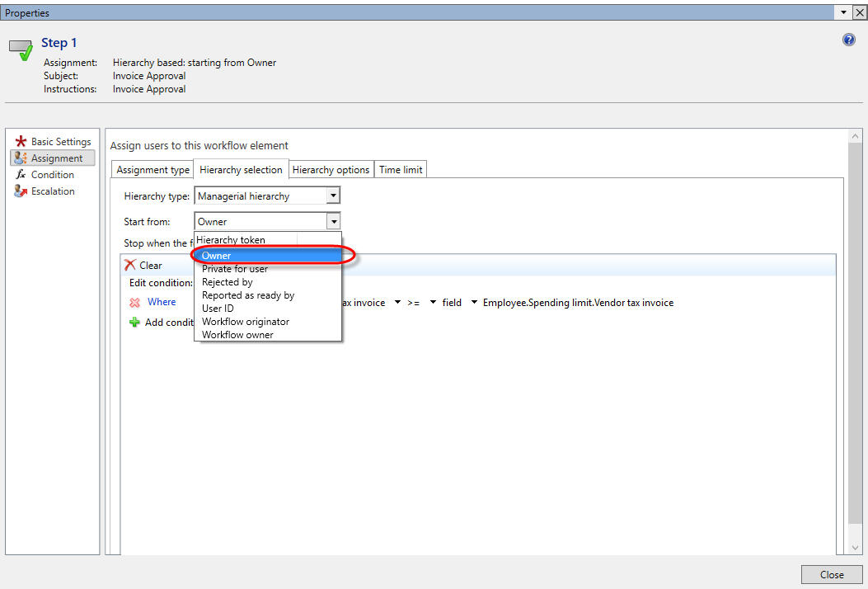Open Basic Settings via its red asterisk icon

click(22, 140)
